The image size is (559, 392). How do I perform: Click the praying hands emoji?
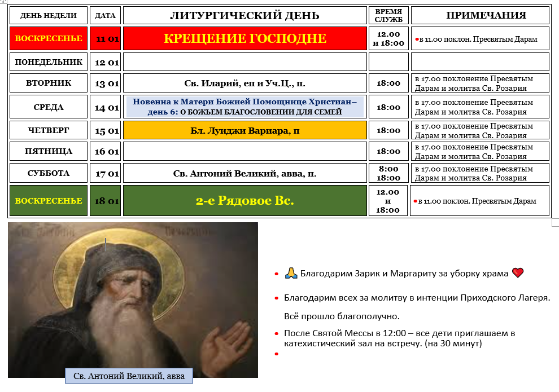(x=291, y=274)
